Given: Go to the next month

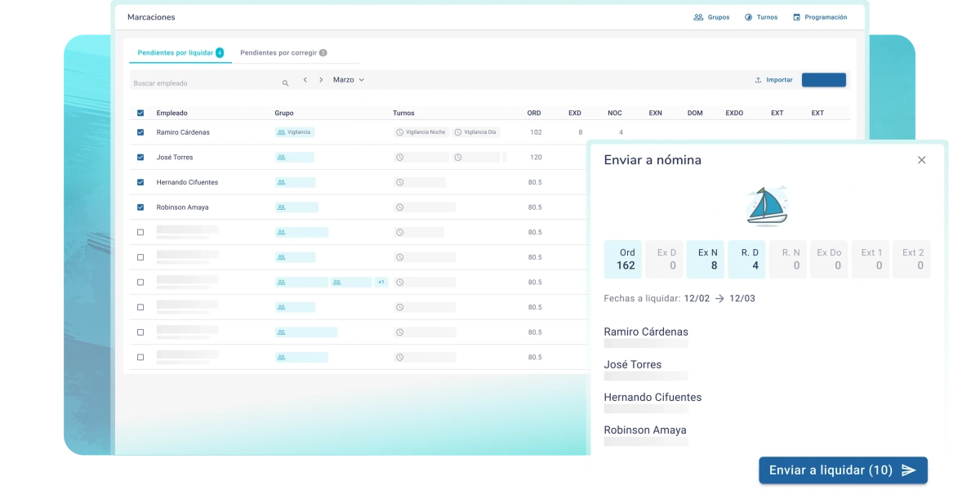Looking at the screenshot, I should pos(321,80).
